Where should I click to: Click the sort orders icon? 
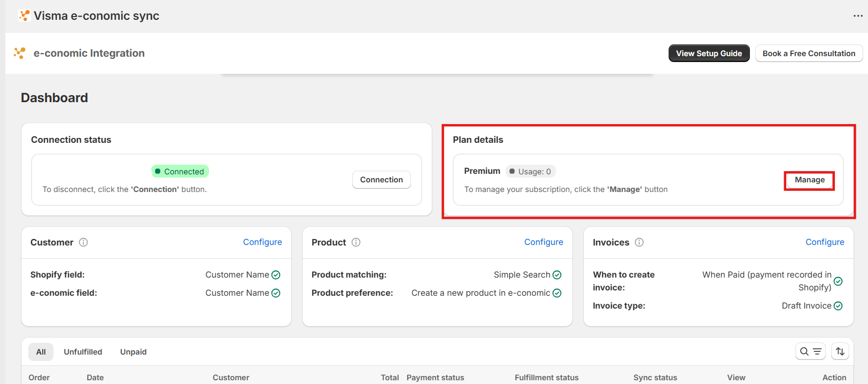[x=840, y=351]
